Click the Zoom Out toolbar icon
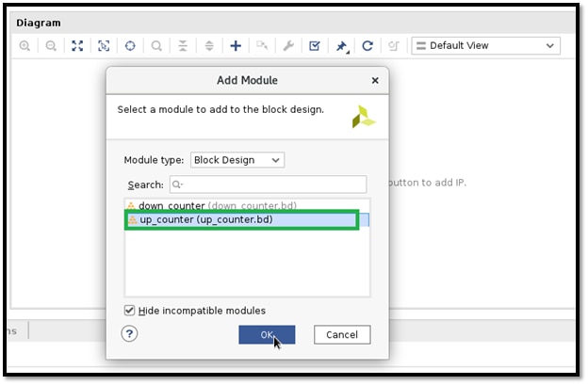Viewport: 588px width, 385px height. click(51, 46)
